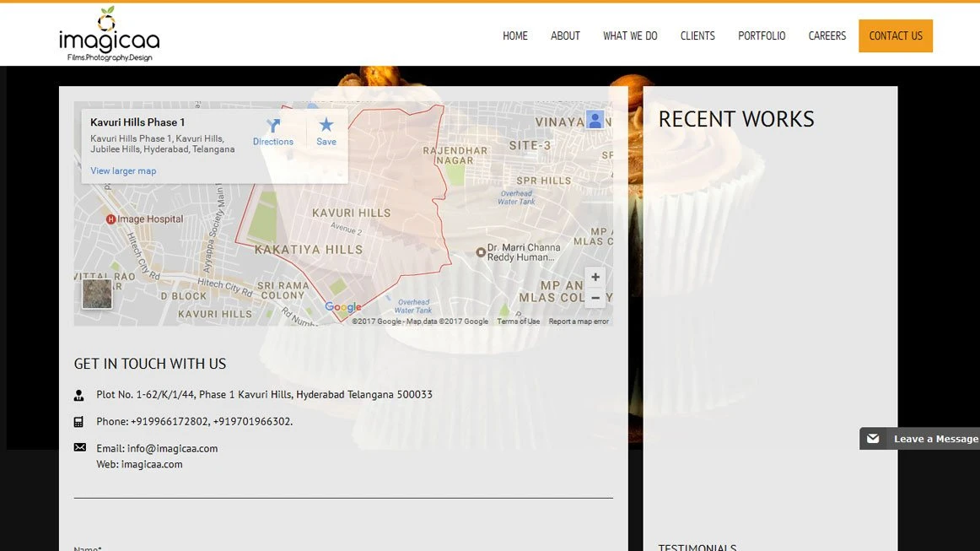Image resolution: width=980 pixels, height=551 pixels.
Task: Open the Portfolio page
Action: 762,36
